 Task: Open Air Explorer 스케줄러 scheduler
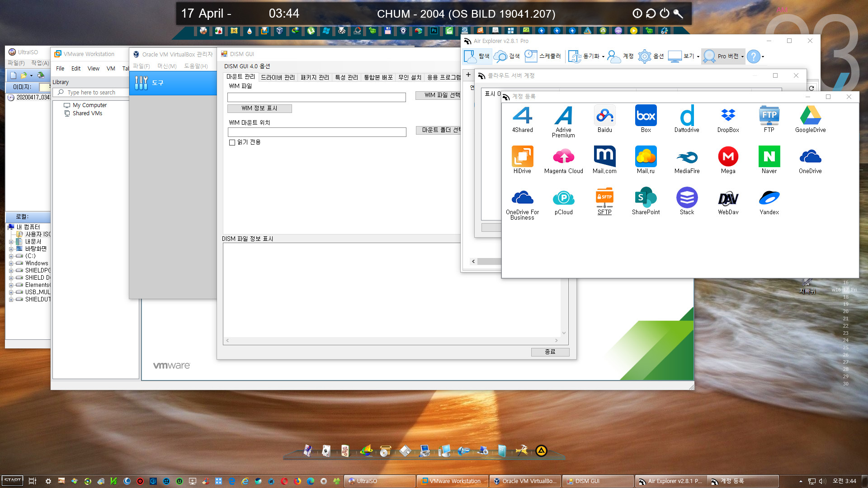(x=543, y=56)
